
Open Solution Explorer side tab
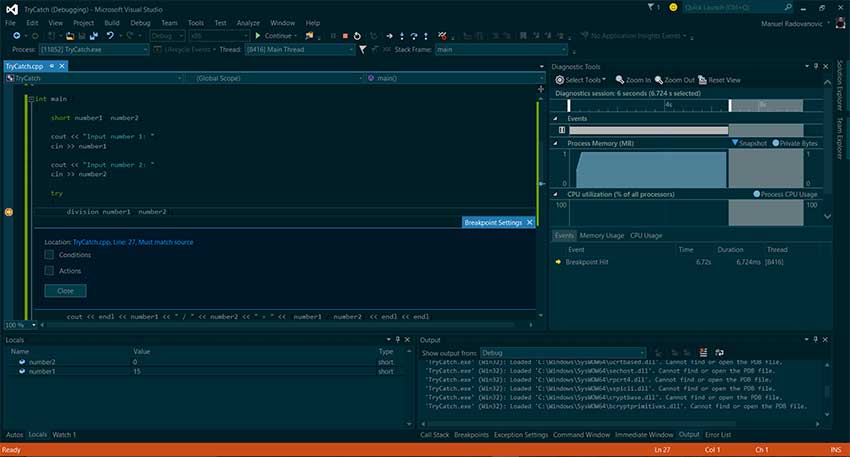click(x=840, y=85)
